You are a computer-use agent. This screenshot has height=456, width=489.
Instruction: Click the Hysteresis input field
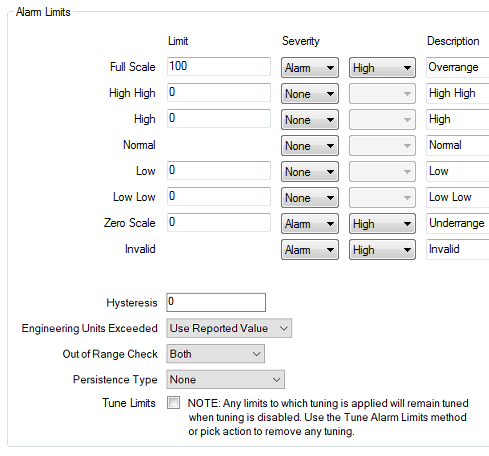click(x=216, y=302)
